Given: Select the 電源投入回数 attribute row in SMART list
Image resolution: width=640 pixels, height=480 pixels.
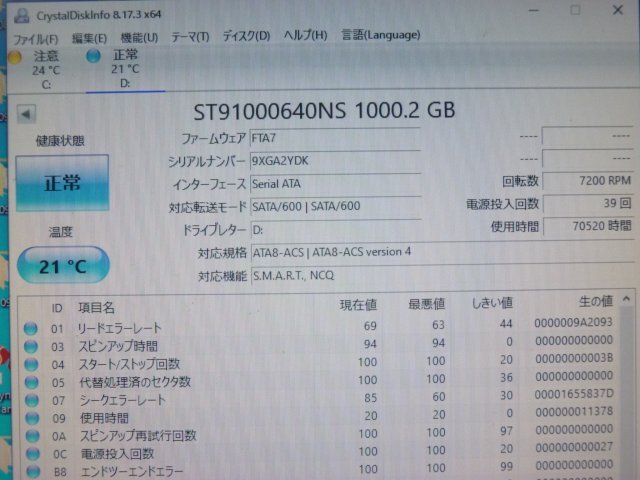Looking at the screenshot, I should 320,451.
